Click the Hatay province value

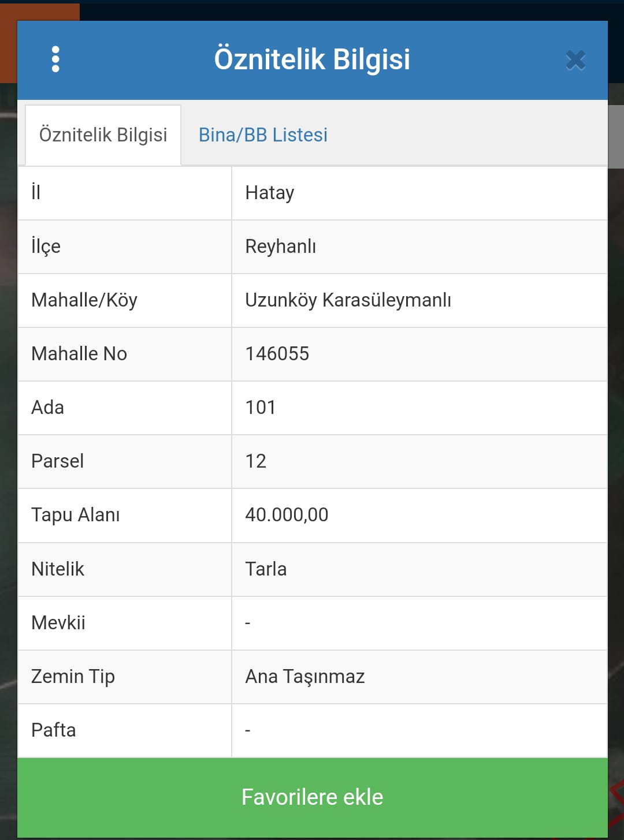270,193
